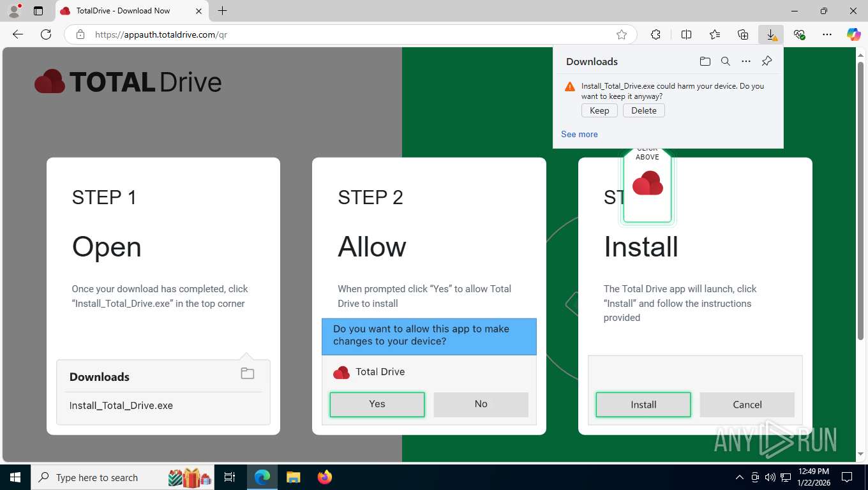
Task: Open the Windows Start menu
Action: [x=15, y=477]
